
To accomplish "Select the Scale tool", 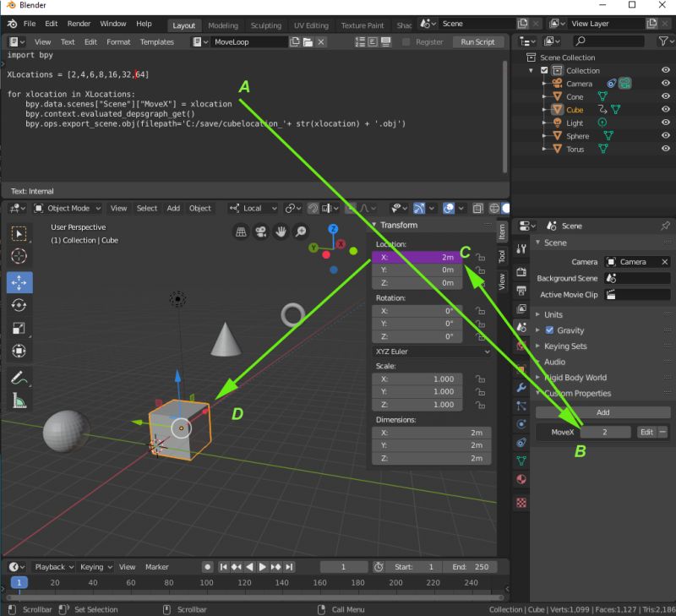I will click(x=19, y=328).
